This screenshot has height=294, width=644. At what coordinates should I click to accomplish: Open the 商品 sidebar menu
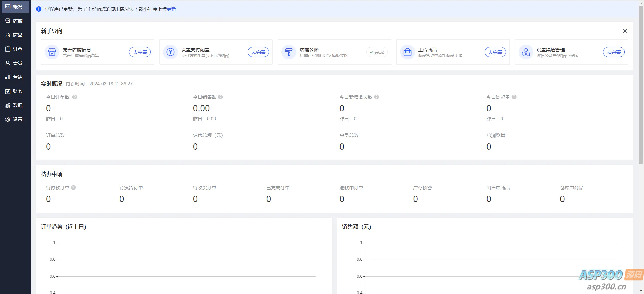[x=14, y=35]
